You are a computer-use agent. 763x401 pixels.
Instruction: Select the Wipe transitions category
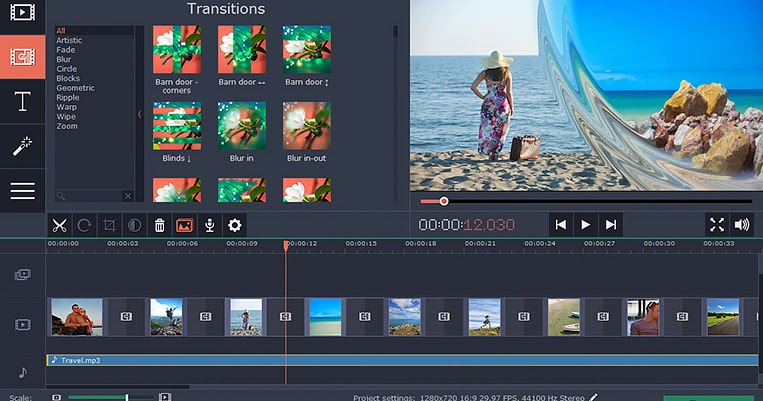tap(66, 117)
